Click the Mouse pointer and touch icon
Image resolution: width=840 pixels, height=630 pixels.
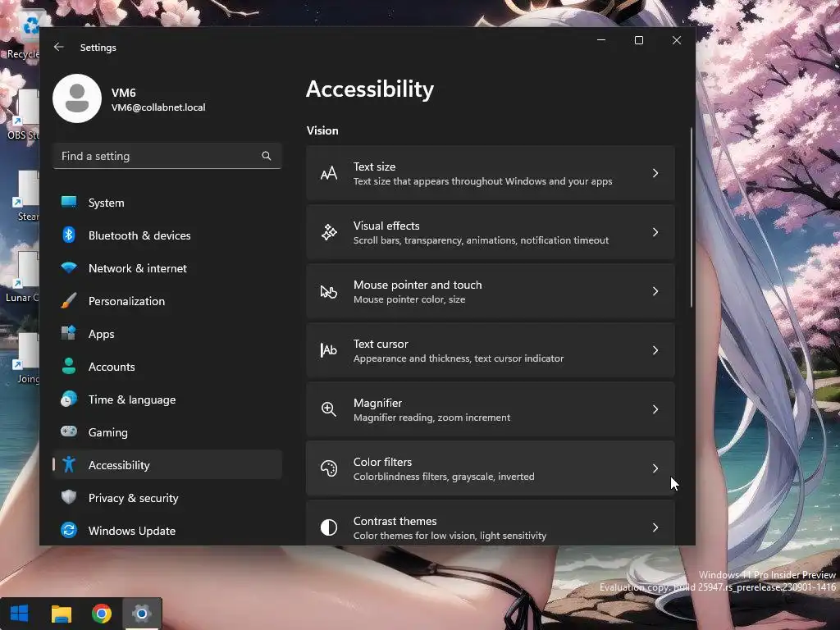[x=329, y=291]
